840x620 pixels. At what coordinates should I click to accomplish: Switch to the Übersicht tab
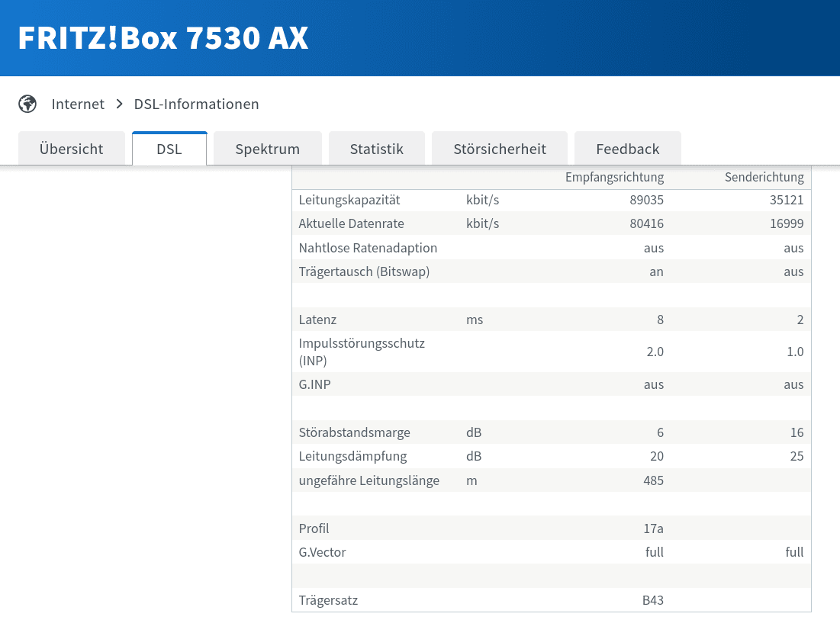tap(71, 149)
